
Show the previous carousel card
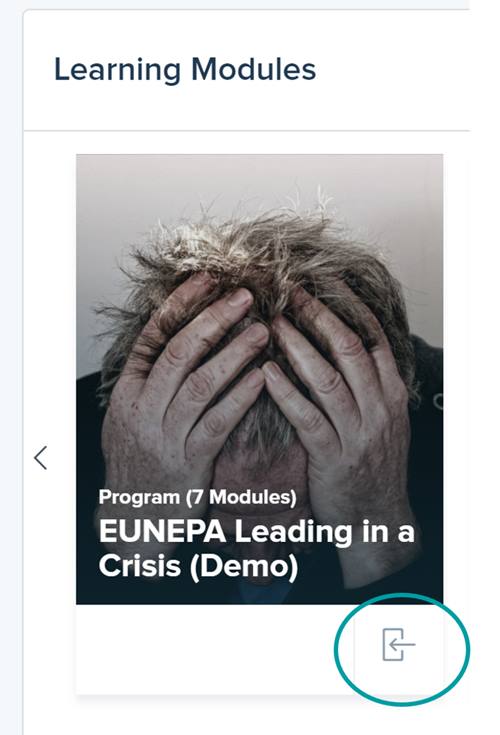coord(41,458)
